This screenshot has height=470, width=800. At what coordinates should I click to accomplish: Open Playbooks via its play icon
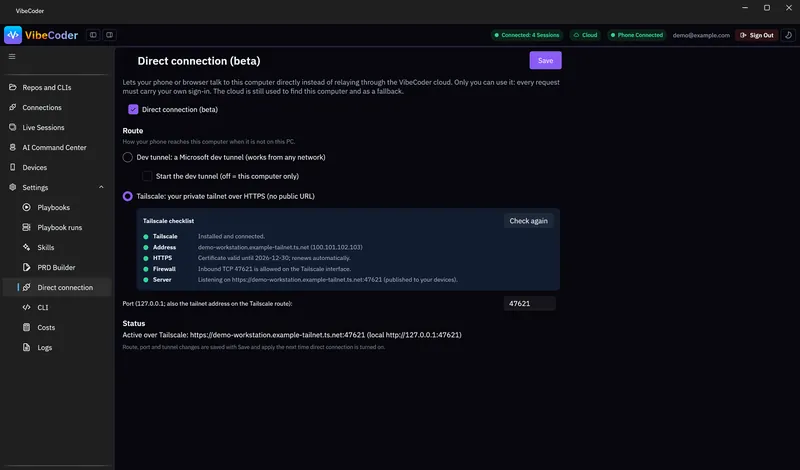click(x=27, y=207)
